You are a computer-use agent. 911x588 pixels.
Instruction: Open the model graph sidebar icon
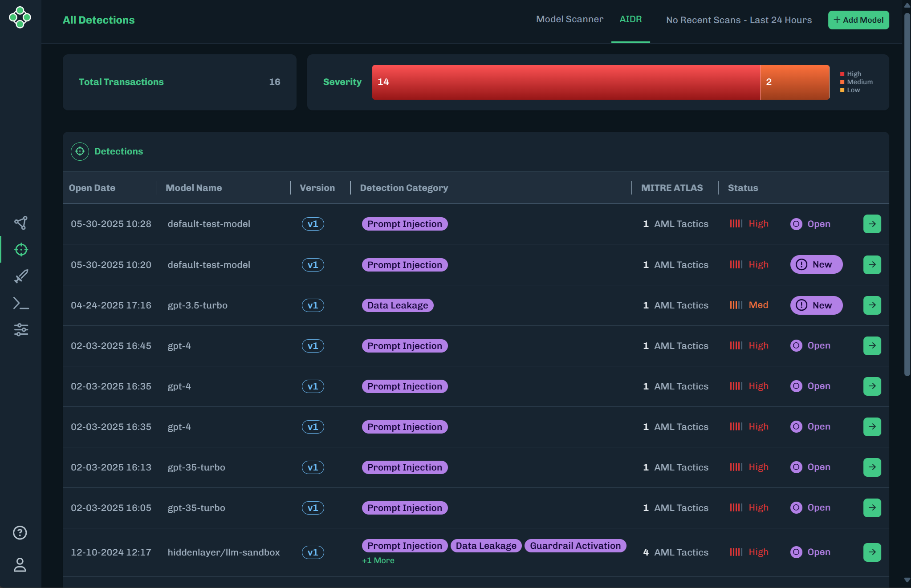click(20, 223)
